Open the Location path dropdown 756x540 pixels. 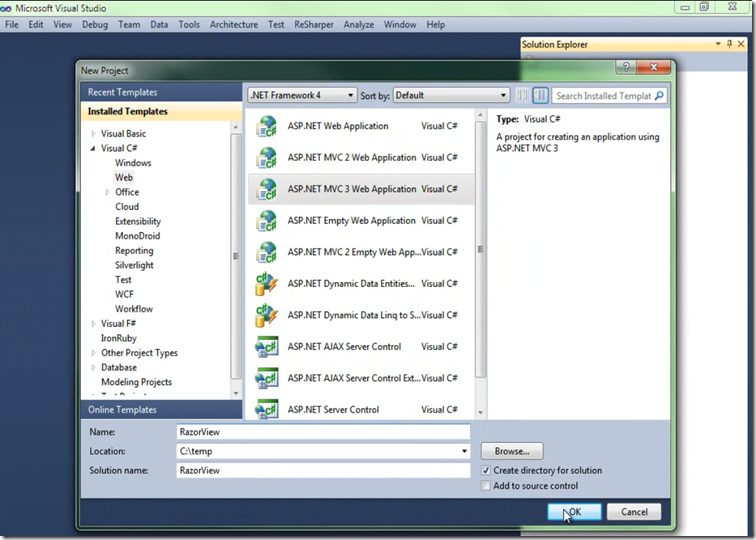click(464, 451)
